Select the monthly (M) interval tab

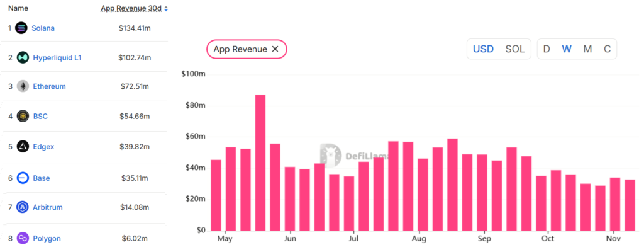pyautogui.click(x=587, y=49)
